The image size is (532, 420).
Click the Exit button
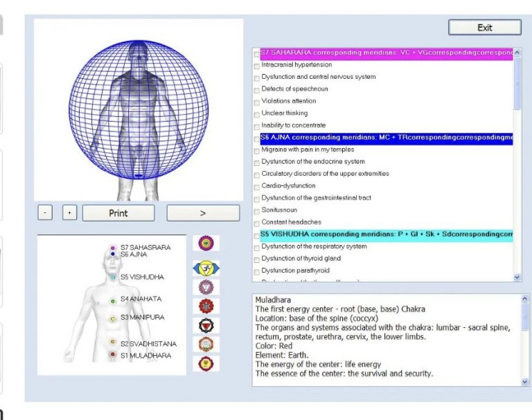click(484, 28)
